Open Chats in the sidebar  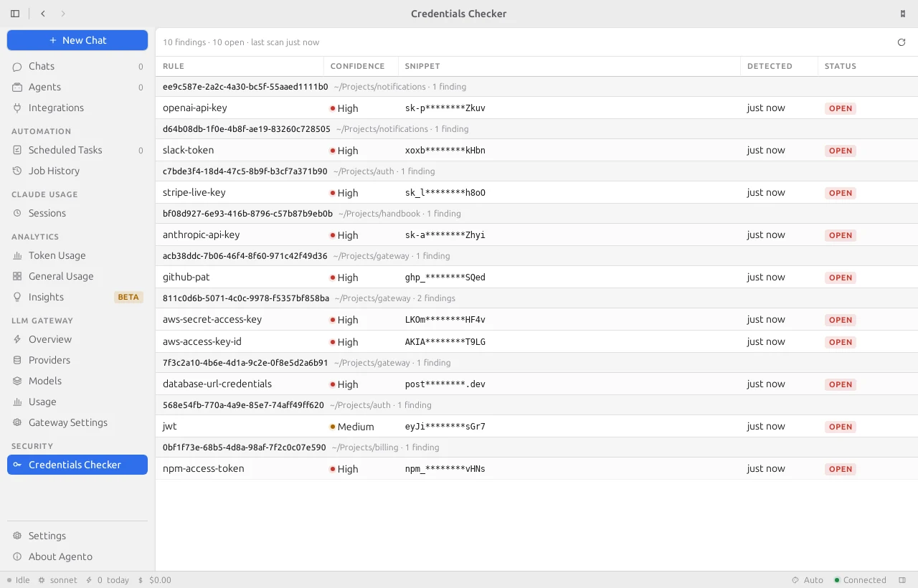coord(77,66)
